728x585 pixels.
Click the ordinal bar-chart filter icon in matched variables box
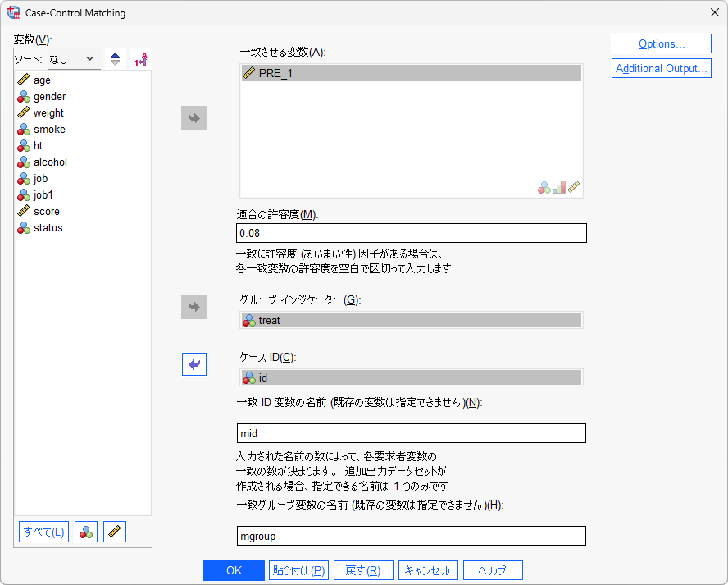(559, 187)
